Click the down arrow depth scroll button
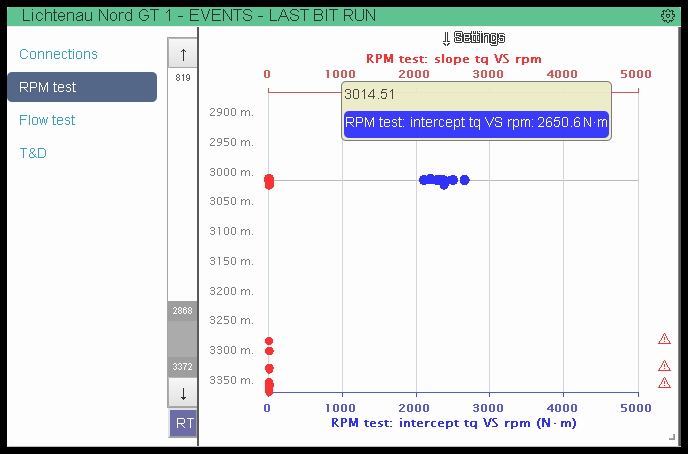 [x=183, y=393]
